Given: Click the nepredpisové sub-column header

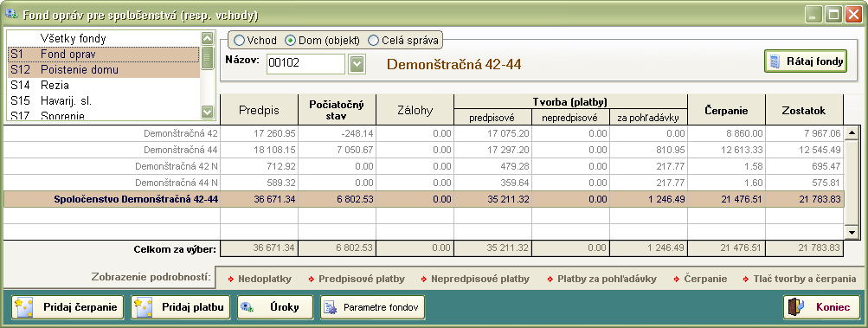Looking at the screenshot, I should click(x=570, y=117).
